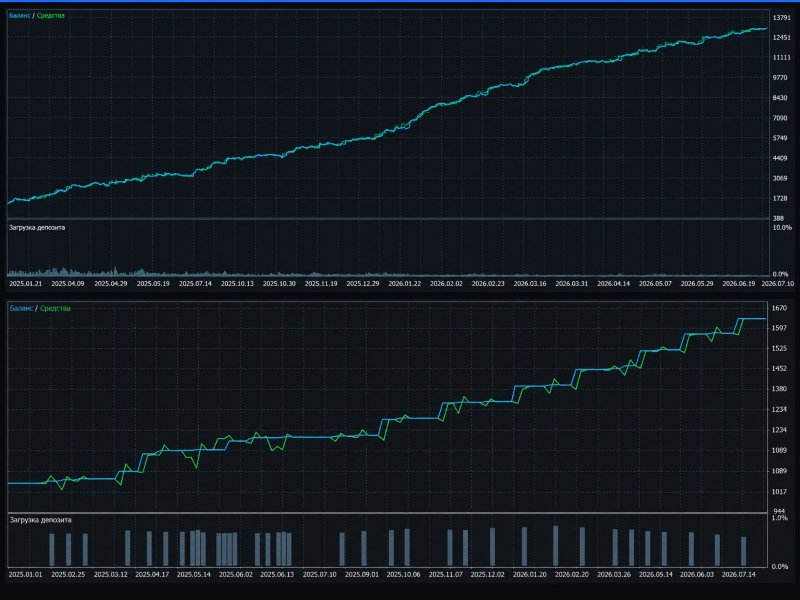
Task: Click the 944 axis value
Action: tap(779, 511)
